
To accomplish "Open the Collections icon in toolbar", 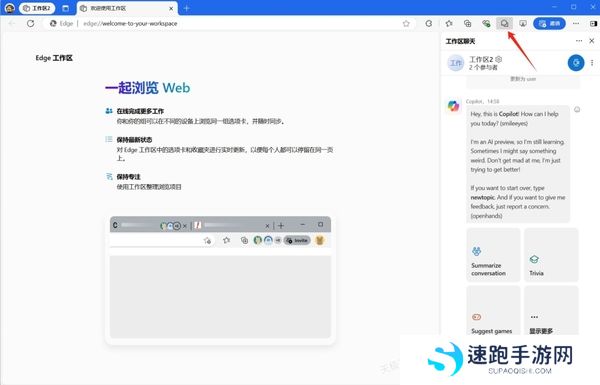I will coord(468,23).
